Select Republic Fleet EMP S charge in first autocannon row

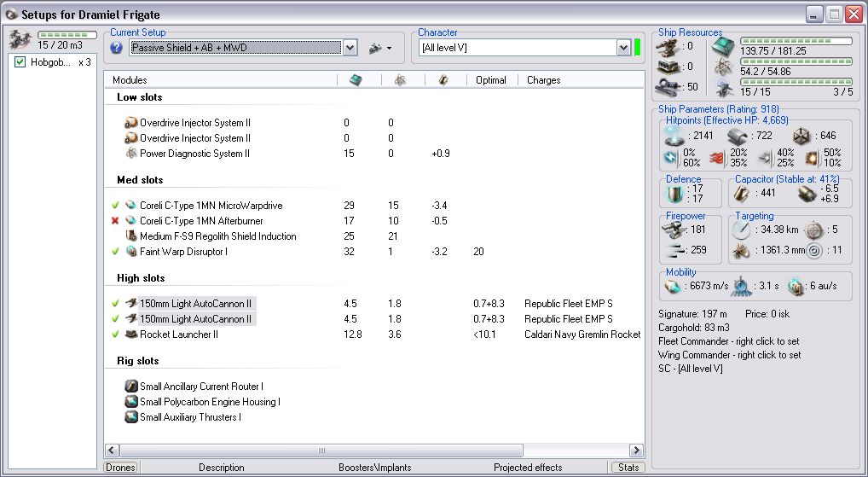pos(569,304)
